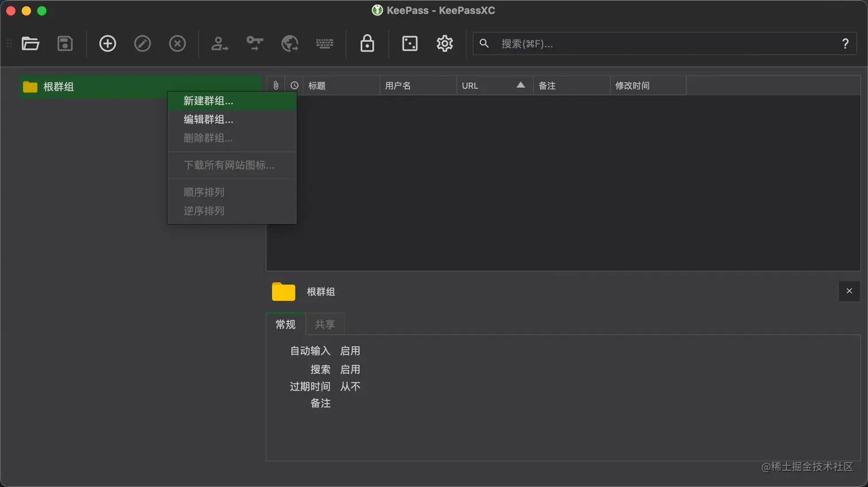
Task: Open search help question mark
Action: (845, 44)
